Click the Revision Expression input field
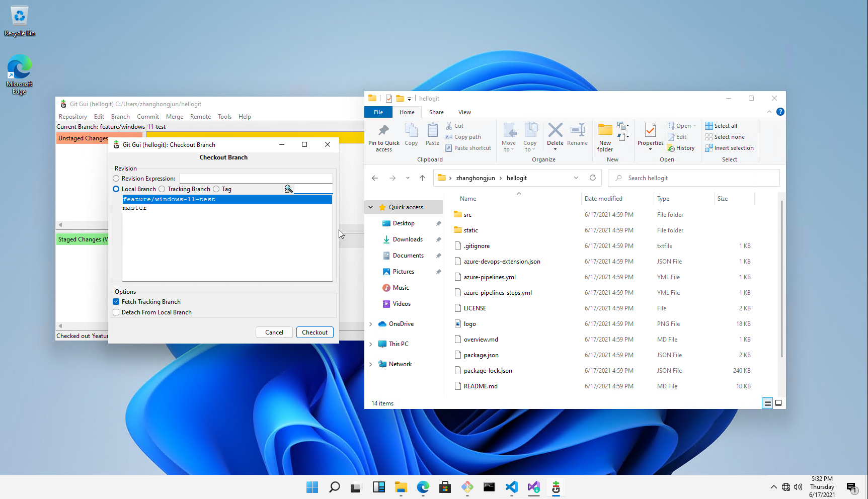Image resolution: width=868 pixels, height=499 pixels. (256, 179)
